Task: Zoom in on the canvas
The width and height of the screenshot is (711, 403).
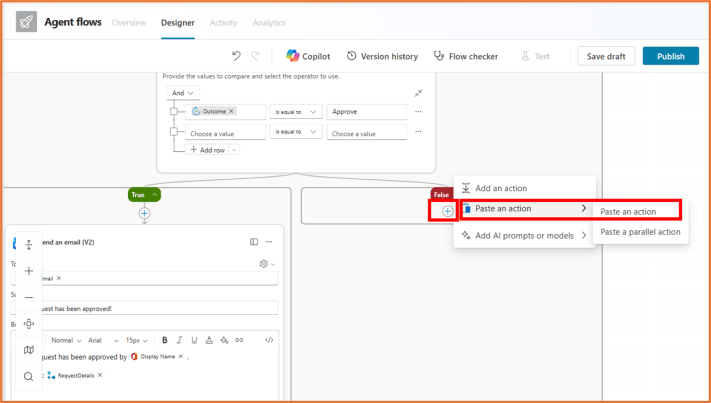Action: (x=29, y=271)
